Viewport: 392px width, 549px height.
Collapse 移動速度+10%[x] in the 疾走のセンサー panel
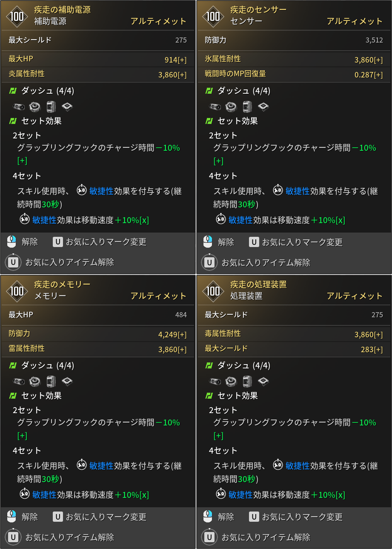pos(340,221)
